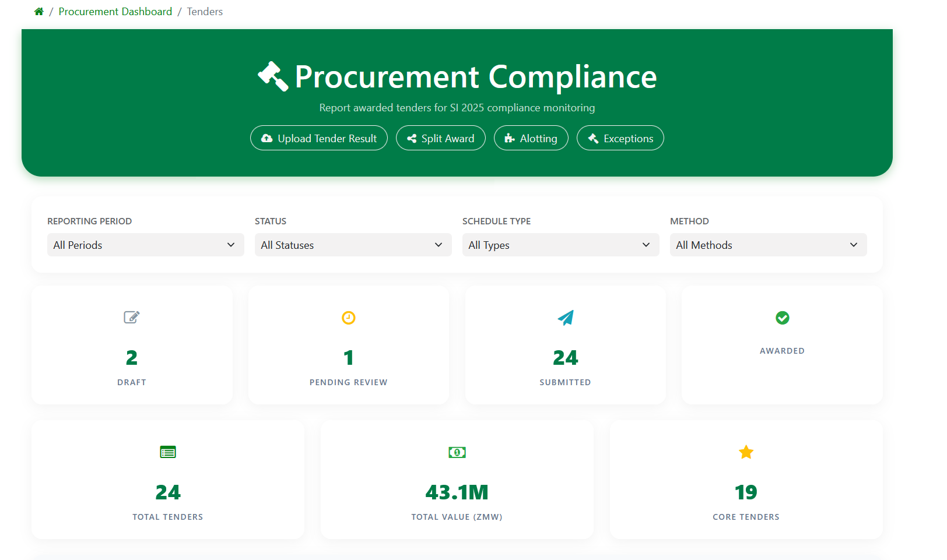Viewport: 947px width, 560px height.
Task: Click the share icon on the Split Award button
Action: pos(411,138)
